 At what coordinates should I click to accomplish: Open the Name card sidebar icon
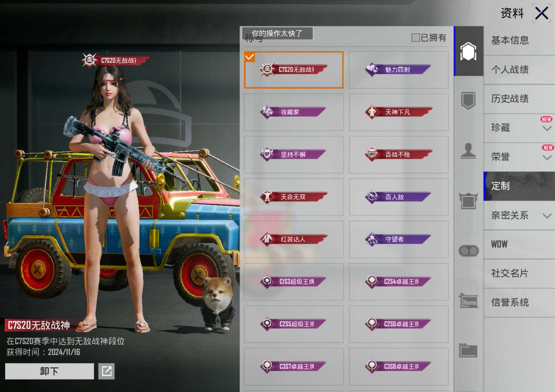tap(468, 301)
